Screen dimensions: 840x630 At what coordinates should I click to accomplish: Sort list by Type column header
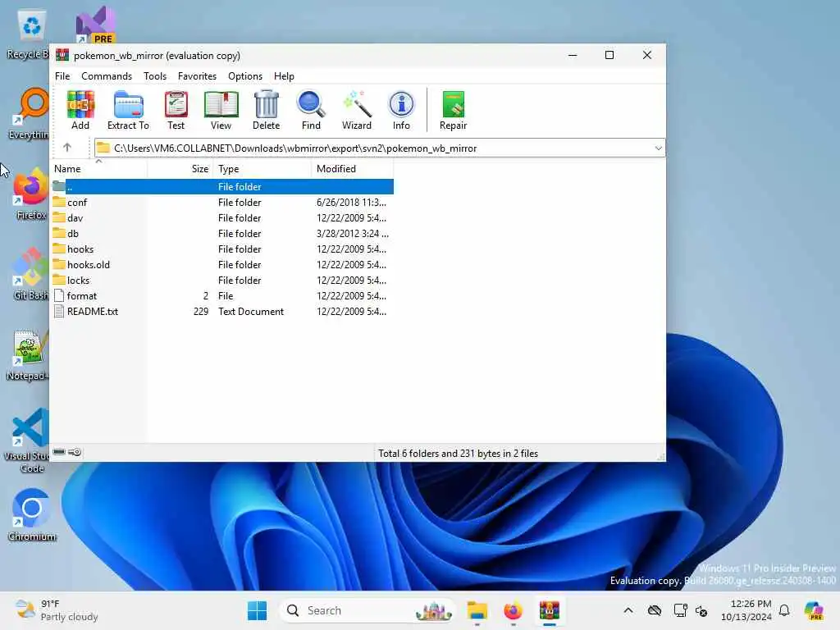click(262, 169)
